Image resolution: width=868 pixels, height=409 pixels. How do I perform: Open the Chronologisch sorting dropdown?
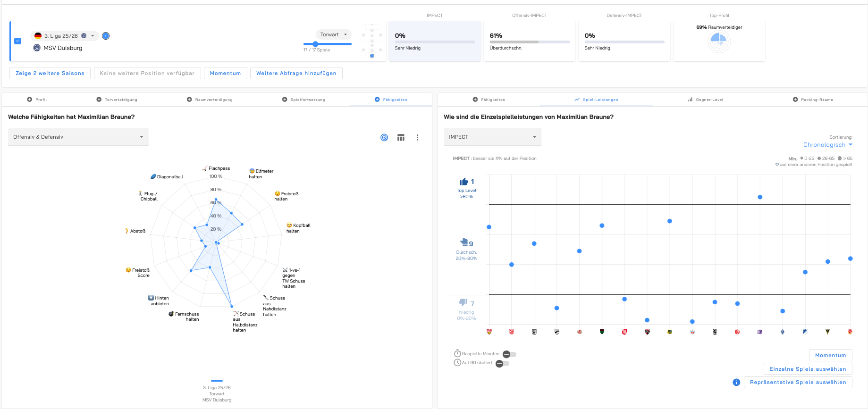coord(827,145)
